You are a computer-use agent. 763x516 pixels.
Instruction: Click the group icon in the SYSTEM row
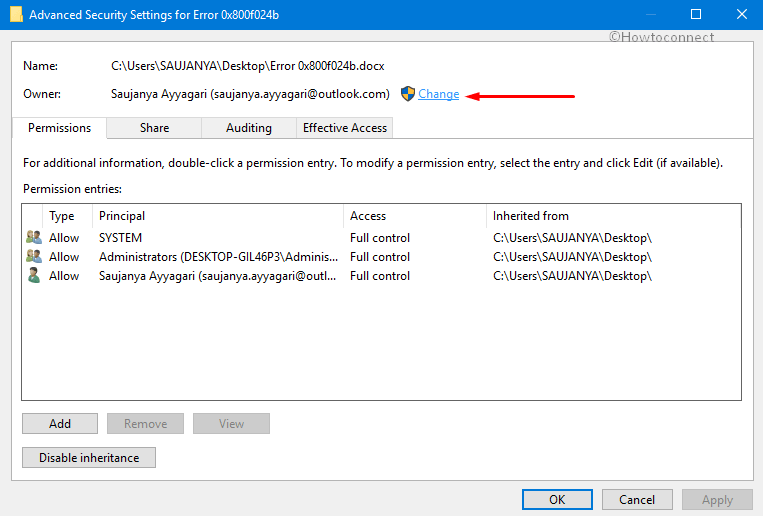click(34, 238)
